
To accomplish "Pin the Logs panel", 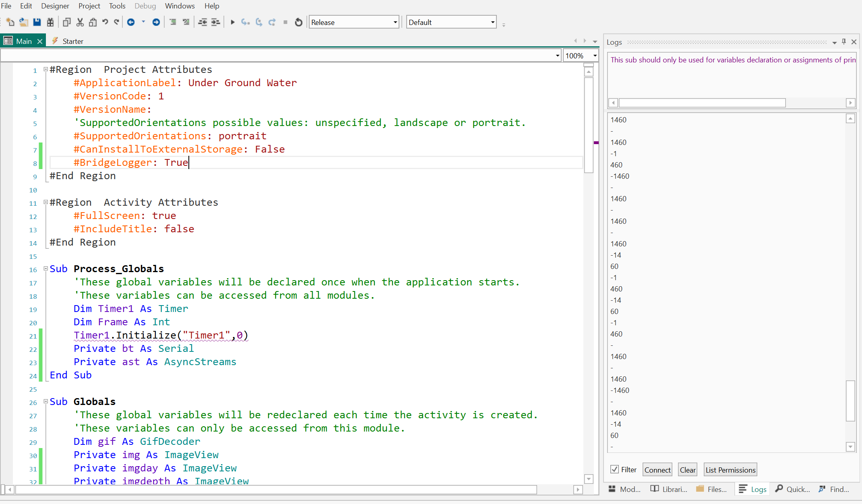I will point(844,41).
